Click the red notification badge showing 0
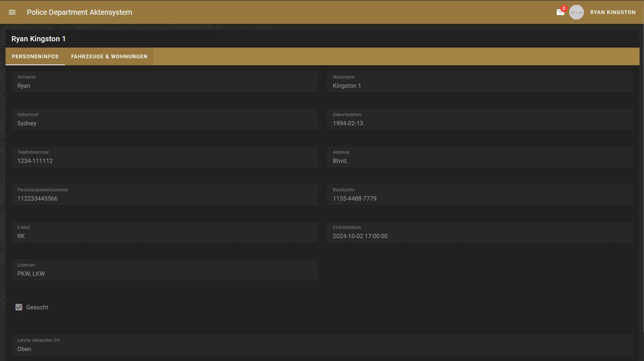This screenshot has width=644, height=361. coord(564,8)
